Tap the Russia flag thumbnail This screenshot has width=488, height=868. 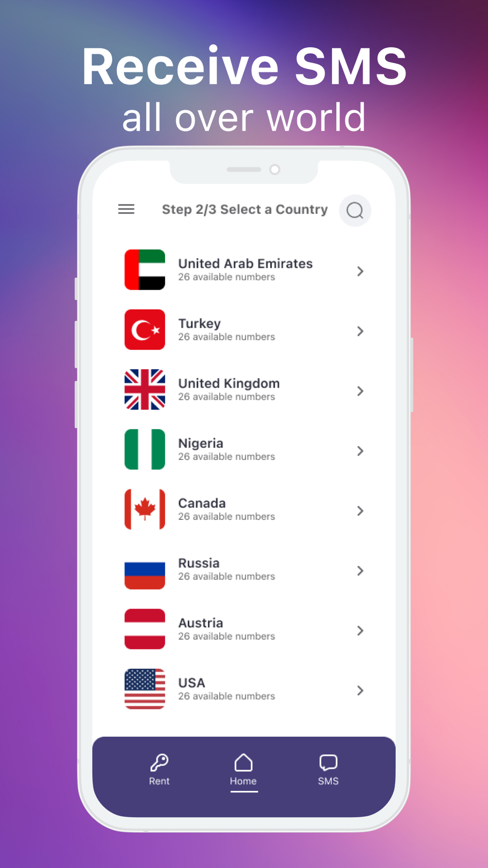(x=145, y=569)
